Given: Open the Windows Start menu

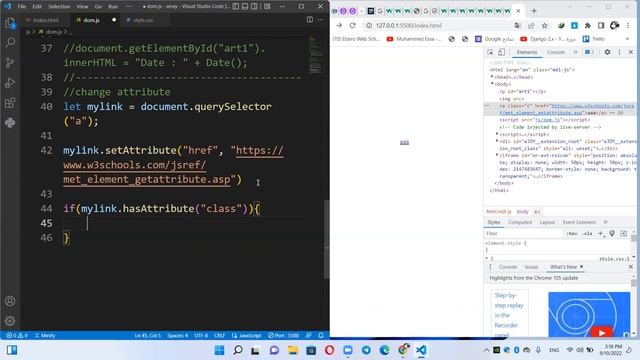Looking at the screenshot, I should pos(219,350).
